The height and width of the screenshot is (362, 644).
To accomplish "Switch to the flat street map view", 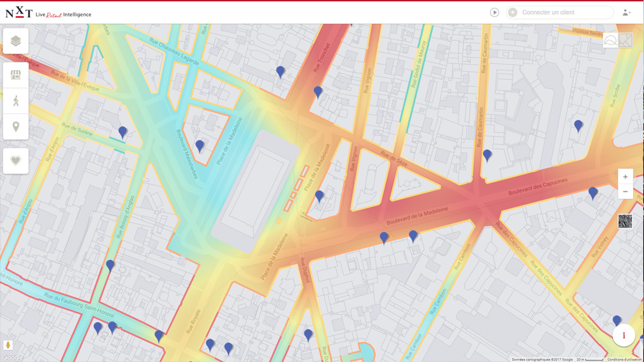I will point(625,41).
